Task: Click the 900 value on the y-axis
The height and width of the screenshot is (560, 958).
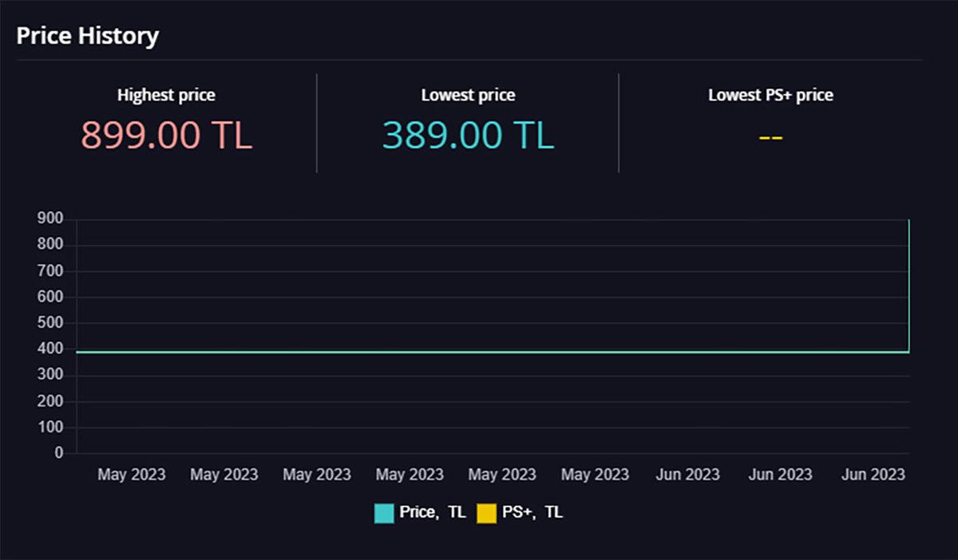Action: click(48, 219)
